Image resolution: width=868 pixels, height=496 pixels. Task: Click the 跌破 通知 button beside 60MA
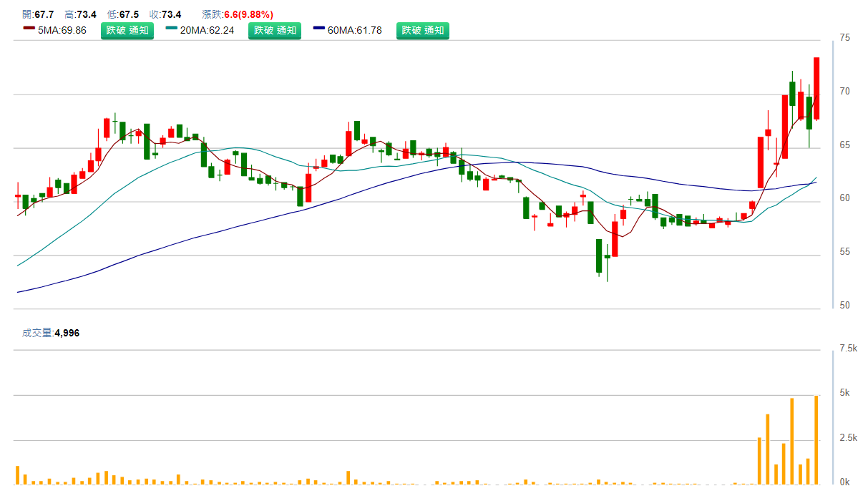423,30
